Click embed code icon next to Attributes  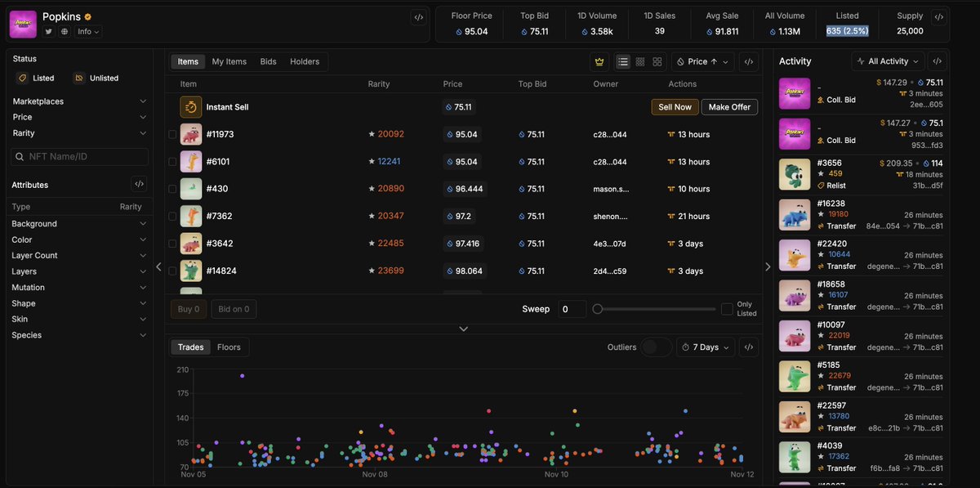[139, 185]
